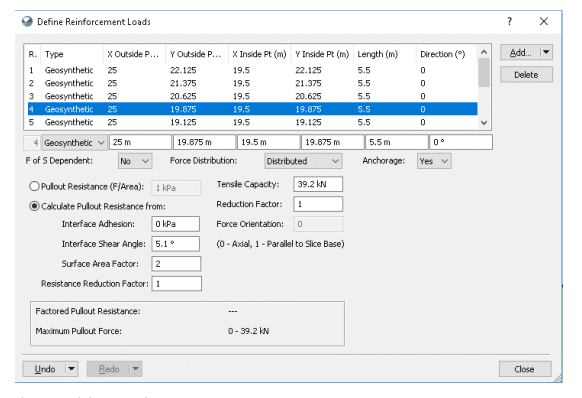Screen dimensions: 582x398
Task: Close the dialog with the Close button
Action: coord(525,369)
